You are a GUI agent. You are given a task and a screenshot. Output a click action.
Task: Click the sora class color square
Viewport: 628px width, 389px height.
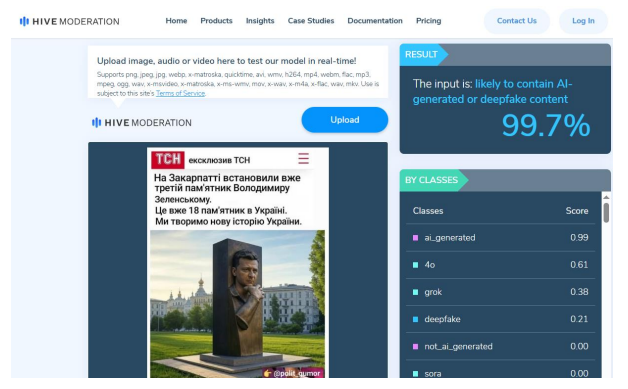[x=415, y=374]
